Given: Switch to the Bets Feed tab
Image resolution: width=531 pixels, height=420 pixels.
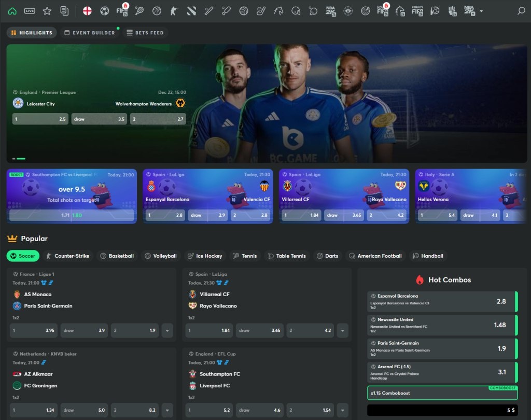Looking at the screenshot, I should [x=145, y=33].
